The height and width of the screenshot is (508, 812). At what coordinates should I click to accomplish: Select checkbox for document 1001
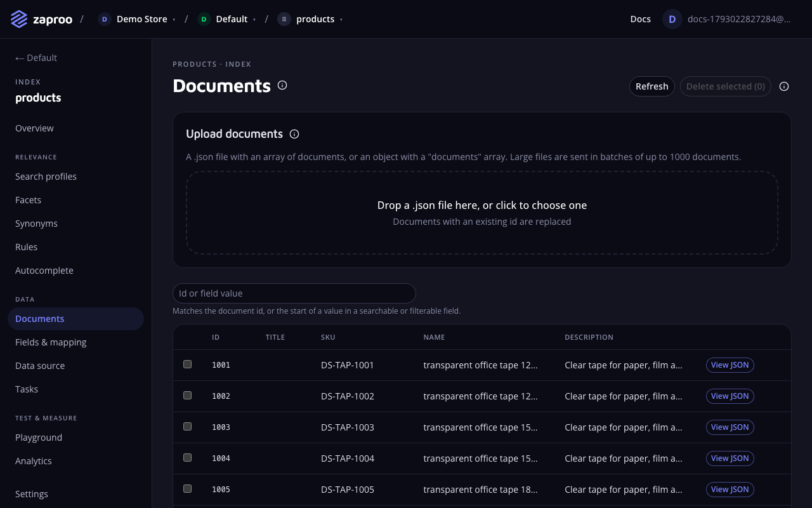click(x=187, y=364)
